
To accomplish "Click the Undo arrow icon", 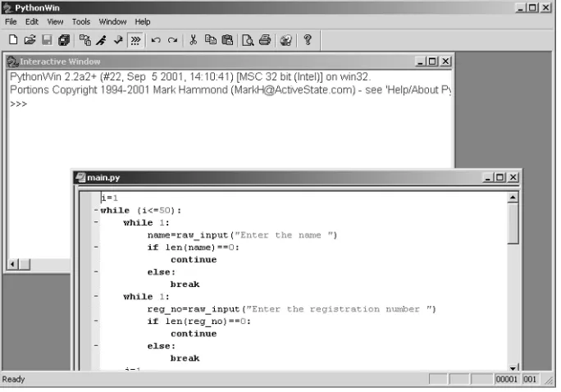I will click(x=156, y=40).
